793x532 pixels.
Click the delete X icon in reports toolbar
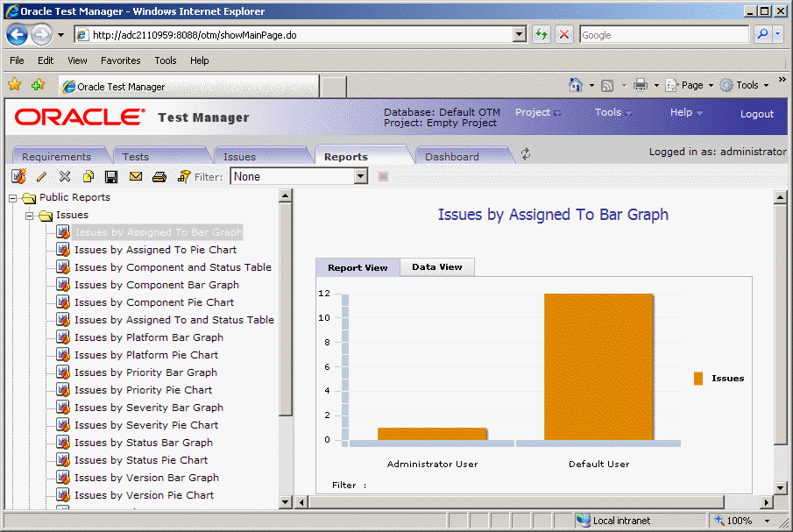point(65,176)
